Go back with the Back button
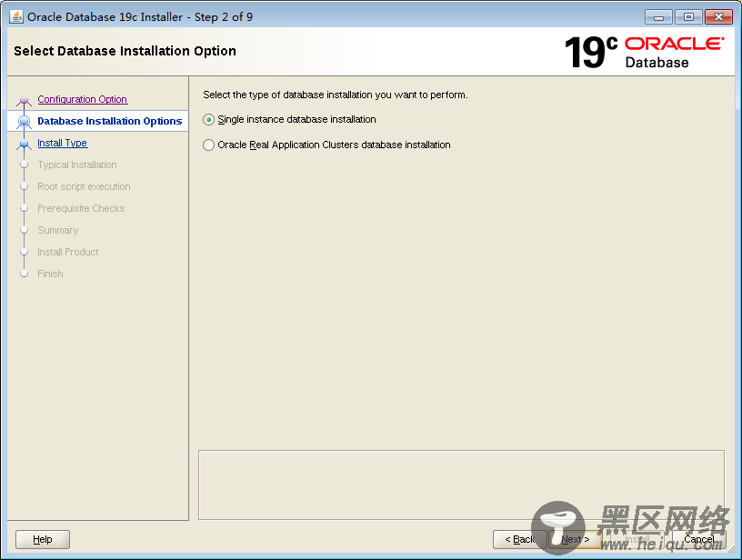The width and height of the screenshot is (742, 560). (519, 539)
